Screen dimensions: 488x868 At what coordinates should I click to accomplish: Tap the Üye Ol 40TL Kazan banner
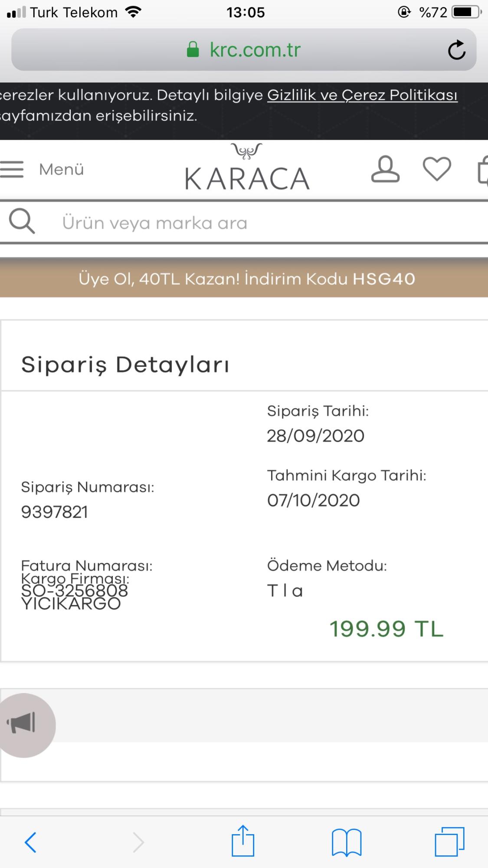coord(244,278)
